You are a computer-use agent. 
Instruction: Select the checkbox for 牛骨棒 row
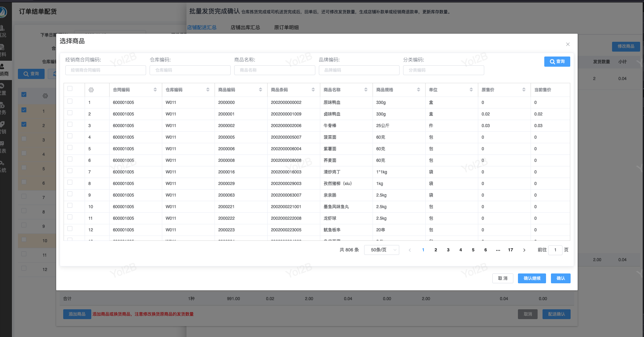click(70, 125)
